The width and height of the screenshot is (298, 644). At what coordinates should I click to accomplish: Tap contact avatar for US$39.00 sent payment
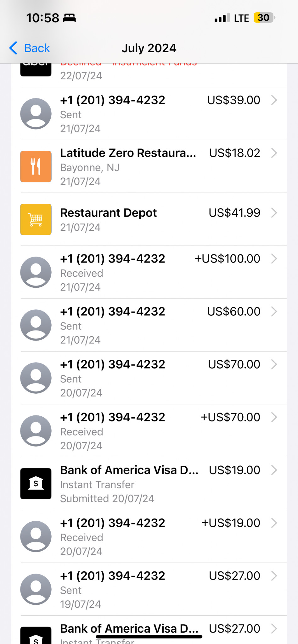click(x=36, y=114)
